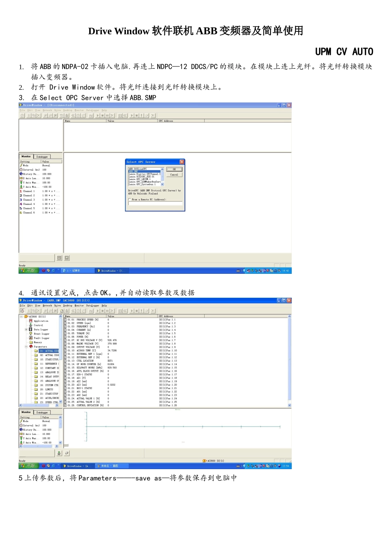
Task: Select parameter group 01: ACTUAL SIGNALS
Action: 49,351
